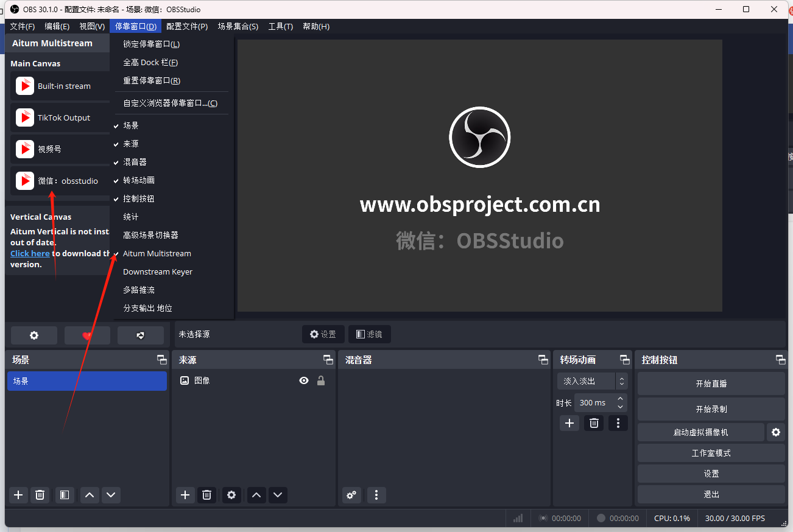Move scene down with arrow
793x532 pixels.
click(x=111, y=495)
